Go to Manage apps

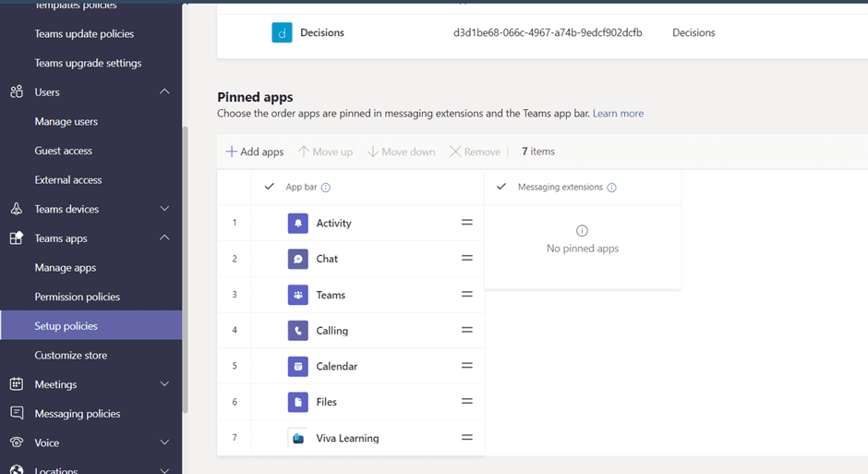point(66,267)
